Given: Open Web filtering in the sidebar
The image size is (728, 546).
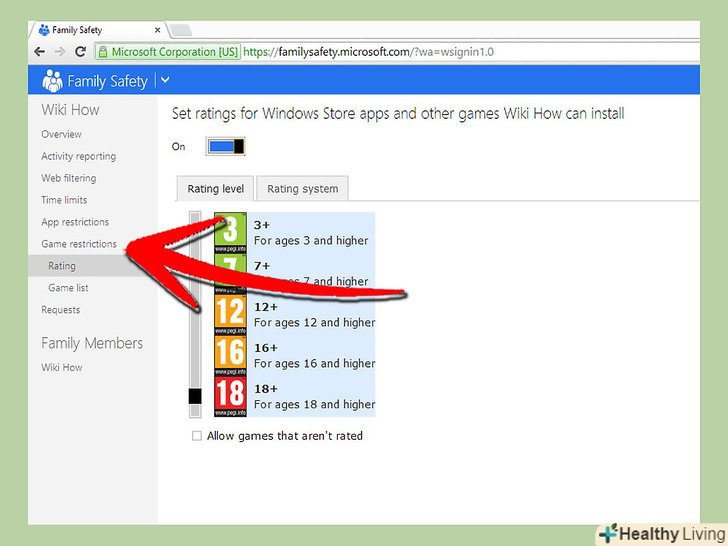Looking at the screenshot, I should coord(69,178).
